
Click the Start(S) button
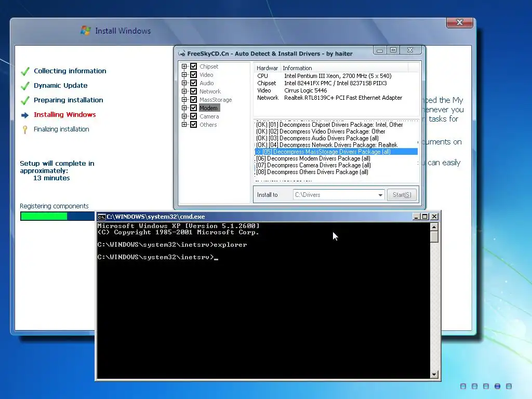[x=402, y=195]
